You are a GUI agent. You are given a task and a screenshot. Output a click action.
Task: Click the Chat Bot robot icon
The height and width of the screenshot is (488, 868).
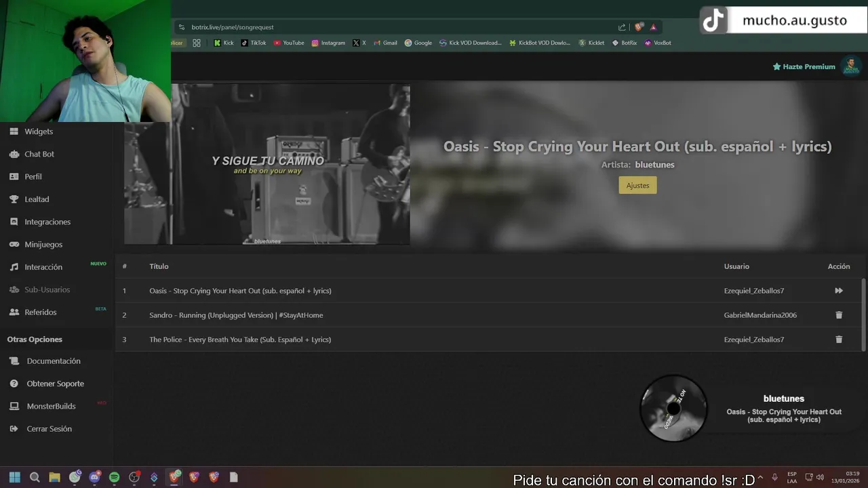14,154
